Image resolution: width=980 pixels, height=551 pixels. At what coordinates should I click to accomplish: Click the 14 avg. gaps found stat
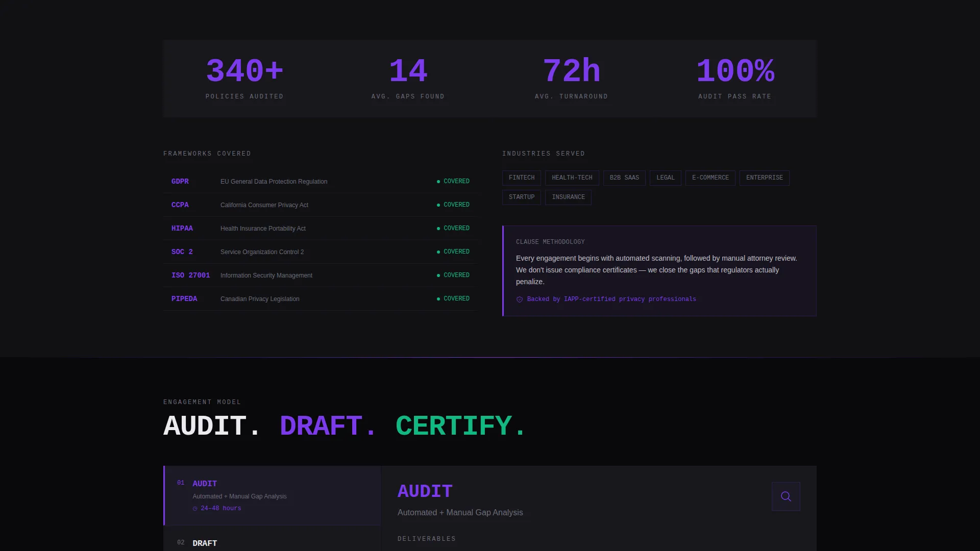click(408, 79)
